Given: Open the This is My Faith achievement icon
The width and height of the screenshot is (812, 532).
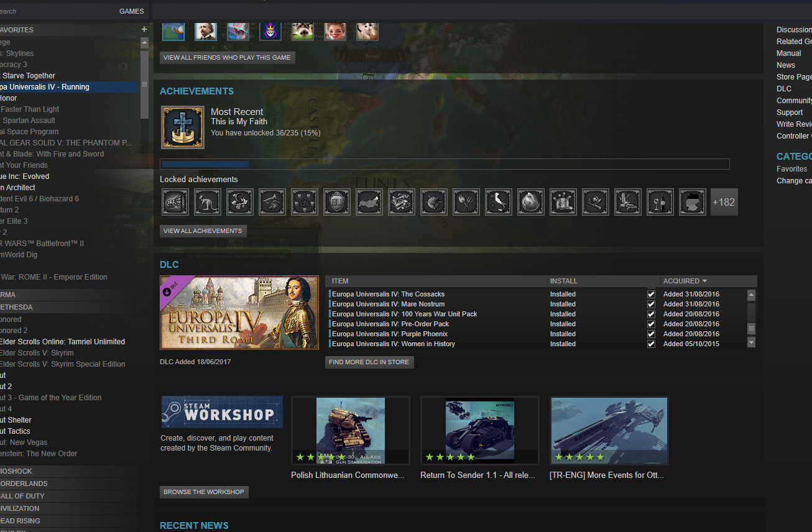Looking at the screenshot, I should coord(183,127).
